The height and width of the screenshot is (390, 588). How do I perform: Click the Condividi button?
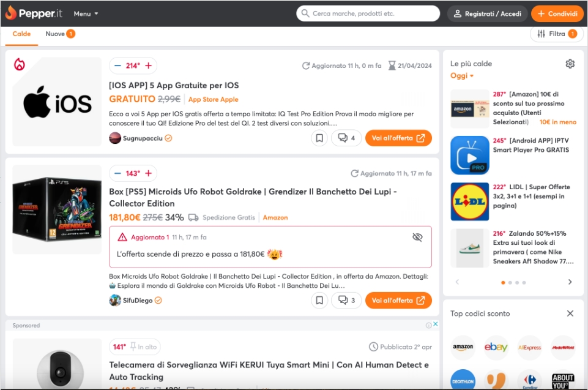tap(557, 13)
